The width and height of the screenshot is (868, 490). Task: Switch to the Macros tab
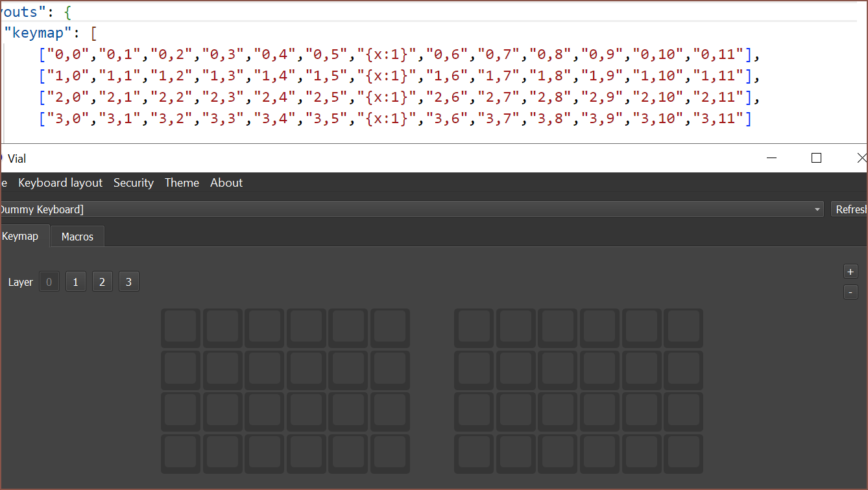point(77,237)
